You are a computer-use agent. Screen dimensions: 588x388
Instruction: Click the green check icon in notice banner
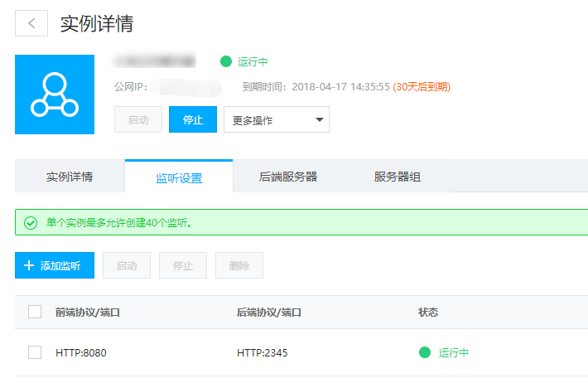pyautogui.click(x=31, y=223)
